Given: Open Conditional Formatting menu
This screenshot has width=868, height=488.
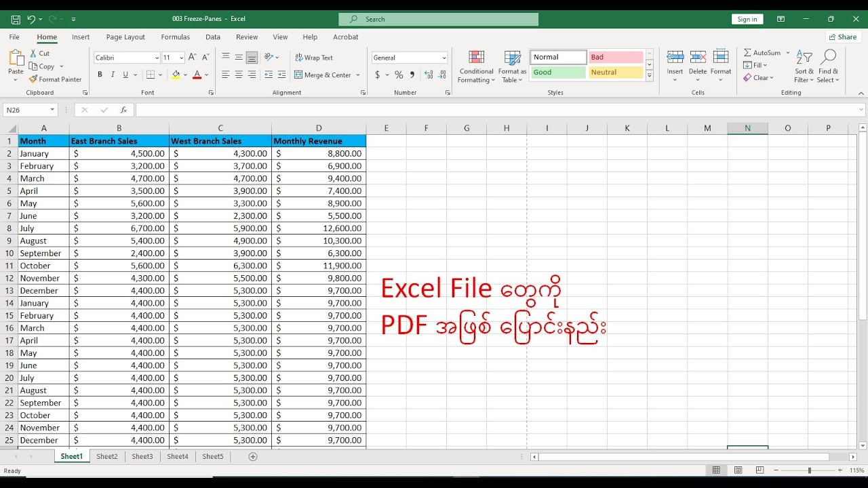Looking at the screenshot, I should [476, 67].
